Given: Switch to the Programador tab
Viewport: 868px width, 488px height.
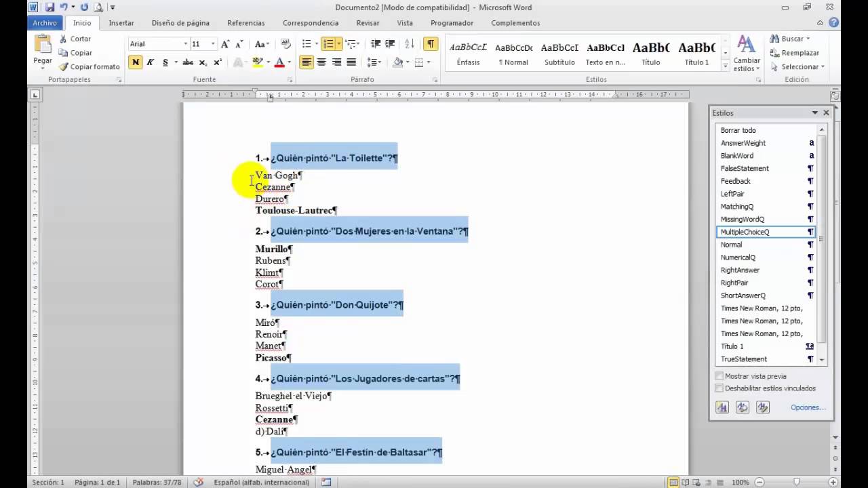Looking at the screenshot, I should tap(452, 23).
